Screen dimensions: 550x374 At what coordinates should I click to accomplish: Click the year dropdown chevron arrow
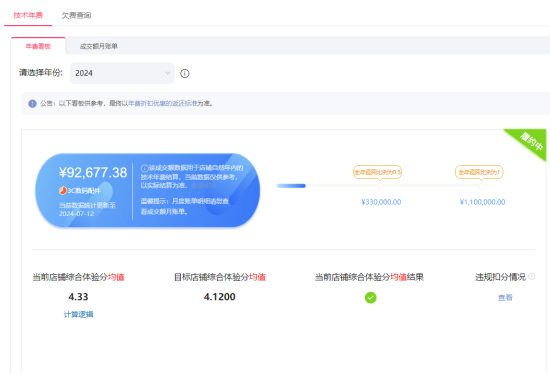coord(167,73)
